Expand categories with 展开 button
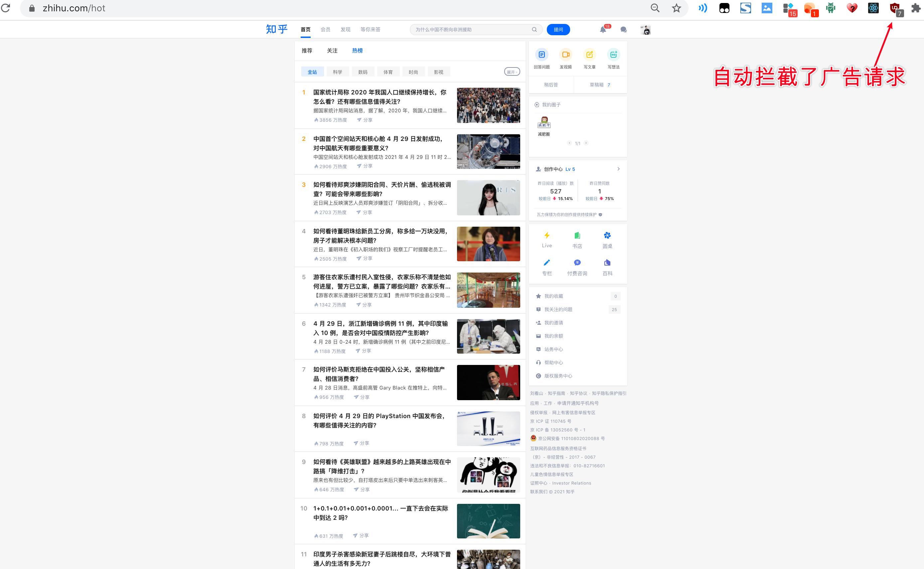This screenshot has height=569, width=924. tap(512, 72)
